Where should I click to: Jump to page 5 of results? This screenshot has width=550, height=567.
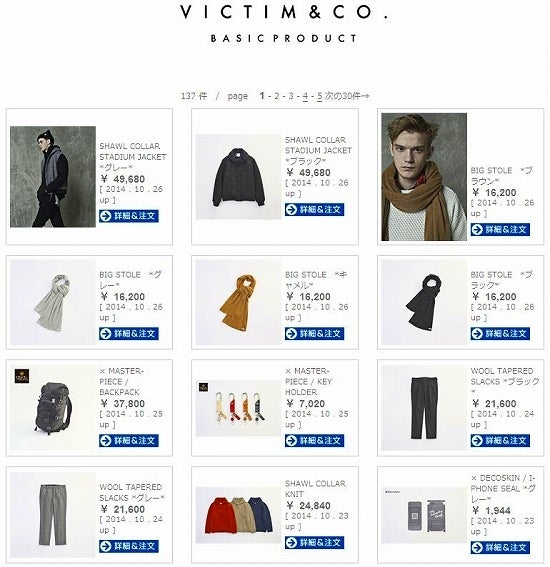[x=319, y=97]
